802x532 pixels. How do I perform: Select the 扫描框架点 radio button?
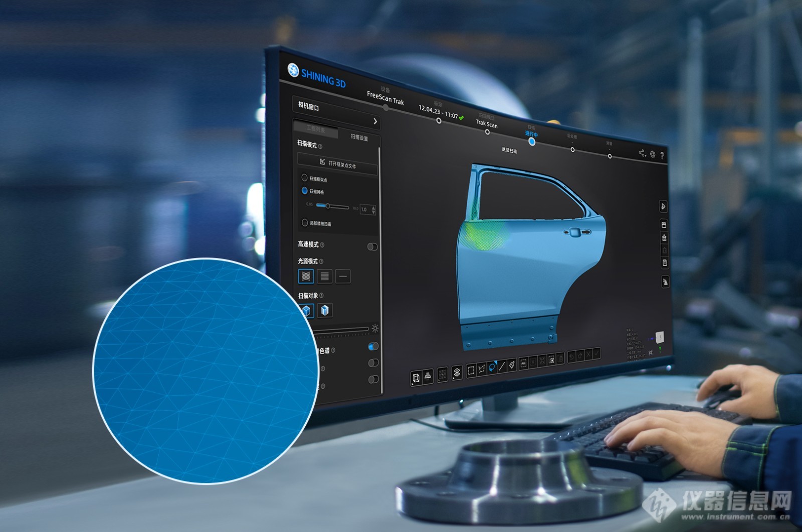[x=304, y=177]
